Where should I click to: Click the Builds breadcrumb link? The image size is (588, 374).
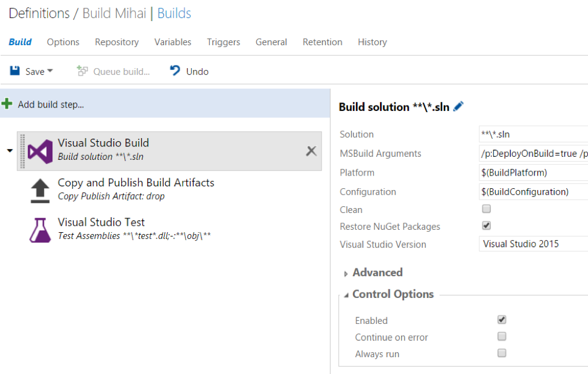174,13
